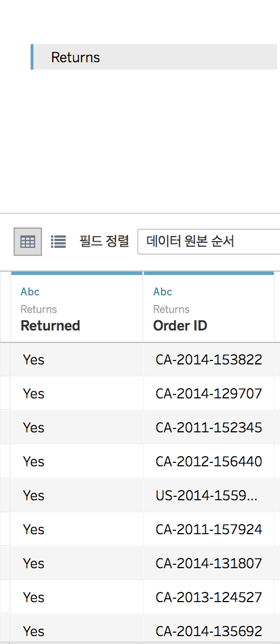Change Returned column Abc data type

coord(30,291)
